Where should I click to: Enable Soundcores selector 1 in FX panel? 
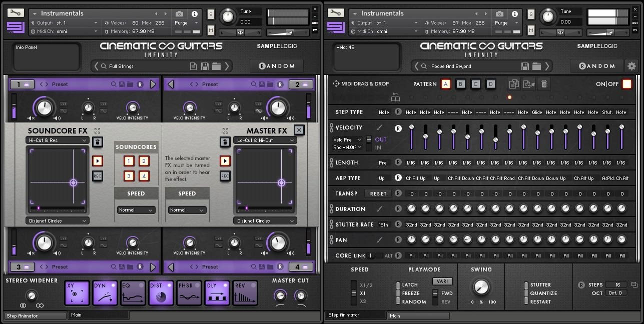click(129, 161)
